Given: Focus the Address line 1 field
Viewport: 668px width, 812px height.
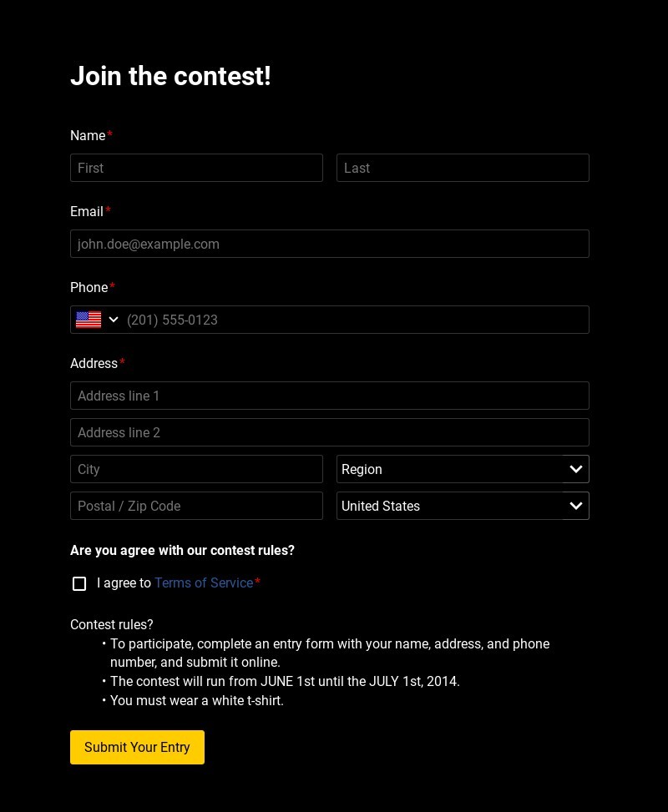Looking at the screenshot, I should [330, 396].
